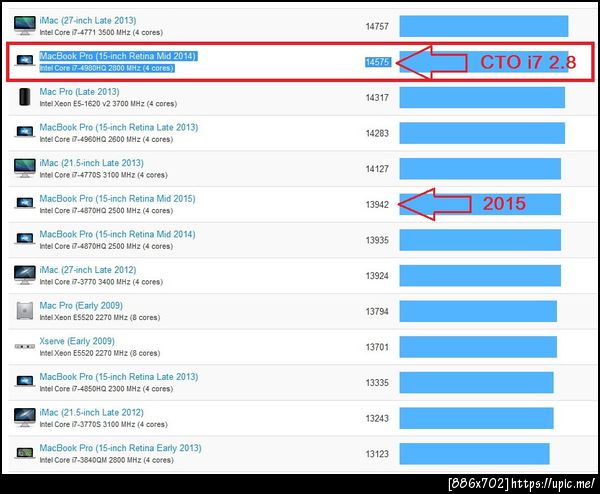
Task: Click the score value 13935
Action: (x=377, y=240)
